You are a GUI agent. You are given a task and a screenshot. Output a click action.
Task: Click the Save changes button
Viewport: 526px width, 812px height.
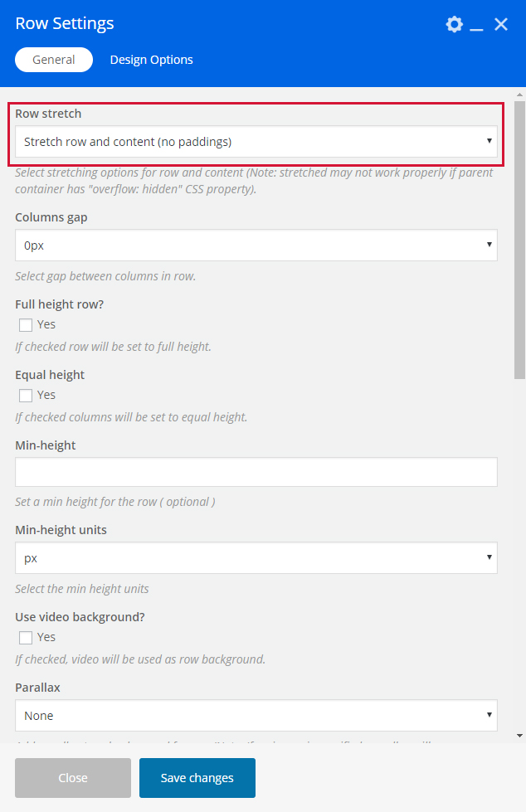[197, 778]
